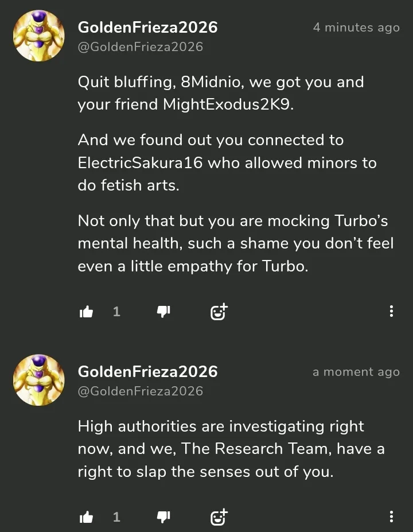Open more options for the 4 minutes ago comment

click(x=391, y=312)
